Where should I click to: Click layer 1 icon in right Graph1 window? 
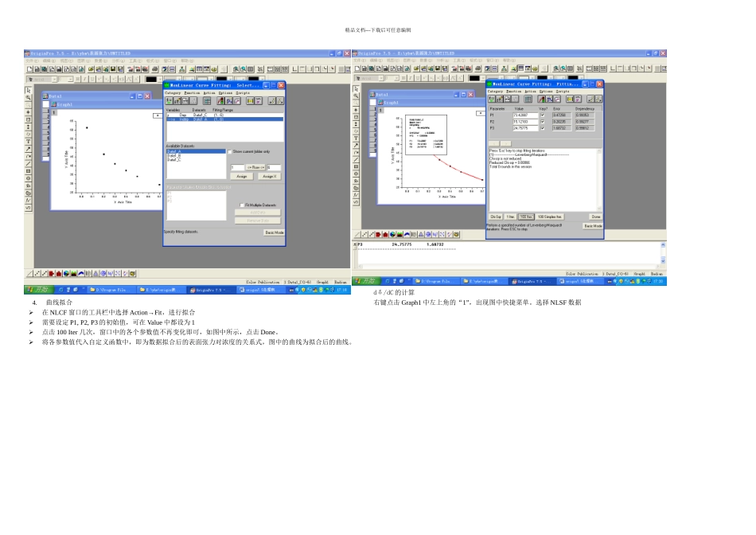[380, 111]
